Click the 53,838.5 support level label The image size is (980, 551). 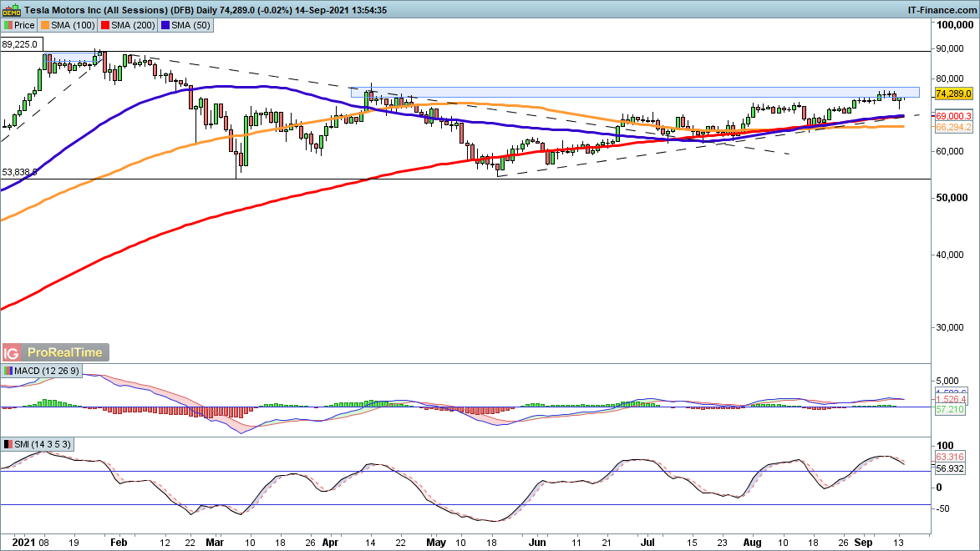pyautogui.click(x=19, y=172)
